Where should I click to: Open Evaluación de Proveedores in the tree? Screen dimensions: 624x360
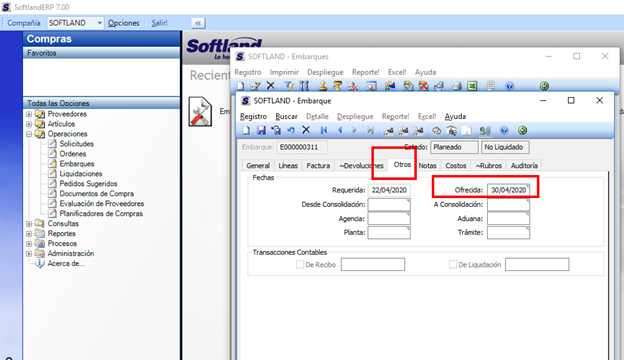coord(102,204)
